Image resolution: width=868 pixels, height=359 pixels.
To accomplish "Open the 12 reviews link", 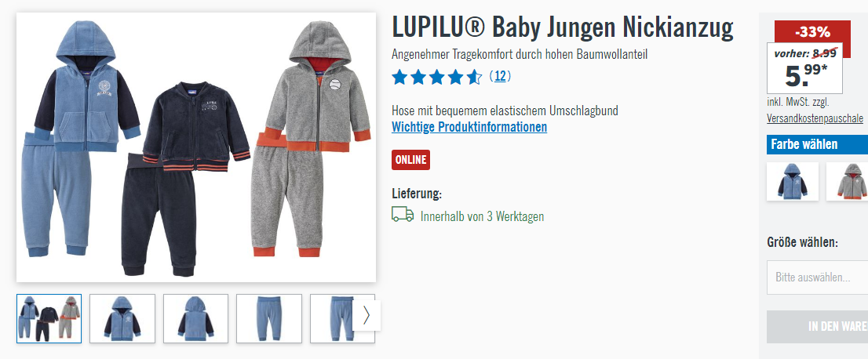I will pos(501,76).
